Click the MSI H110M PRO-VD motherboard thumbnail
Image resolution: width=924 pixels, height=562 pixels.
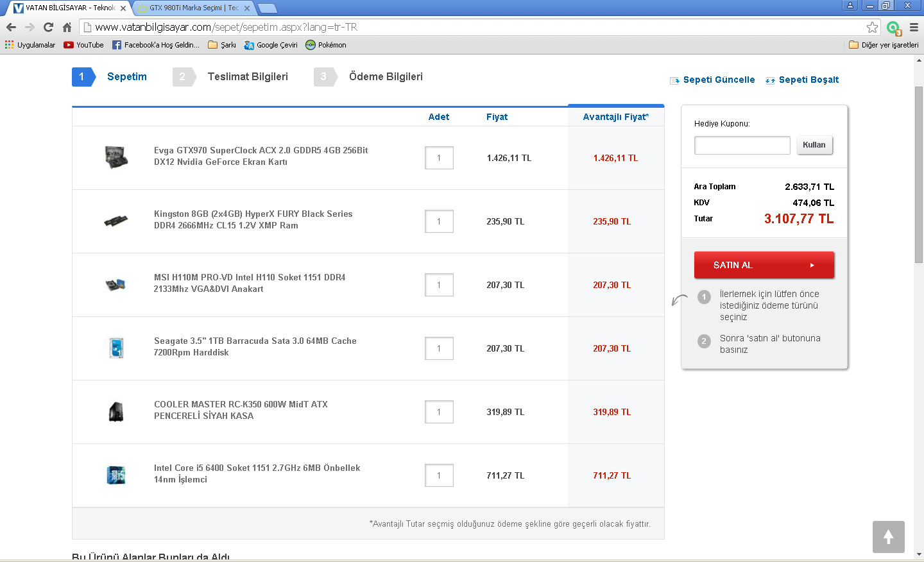click(x=116, y=284)
